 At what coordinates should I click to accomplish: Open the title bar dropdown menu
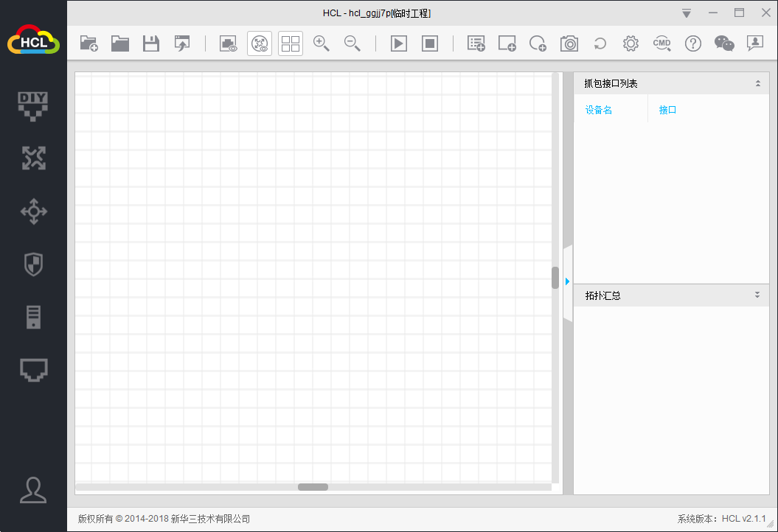[x=686, y=13]
